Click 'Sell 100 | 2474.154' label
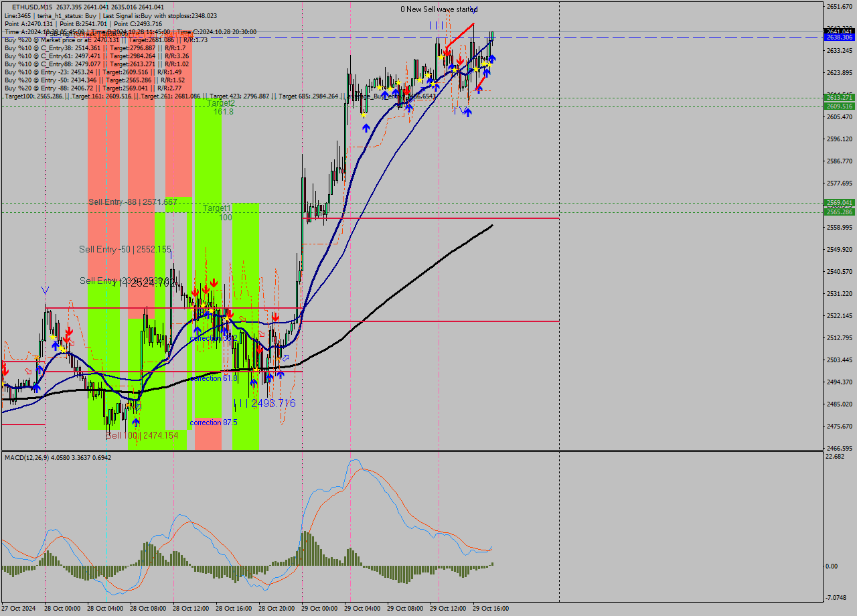Image resolution: width=857 pixels, height=616 pixels. (x=142, y=435)
